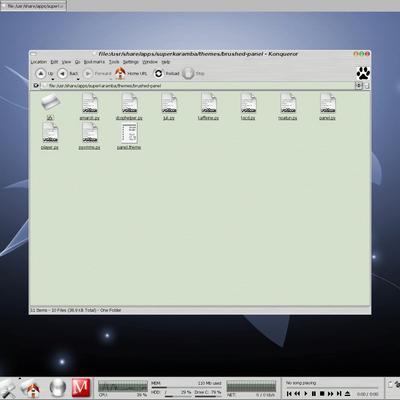This screenshot has height=400, width=400.
Task: Click the Konqueror task button in top taskbar
Action: [33, 6]
